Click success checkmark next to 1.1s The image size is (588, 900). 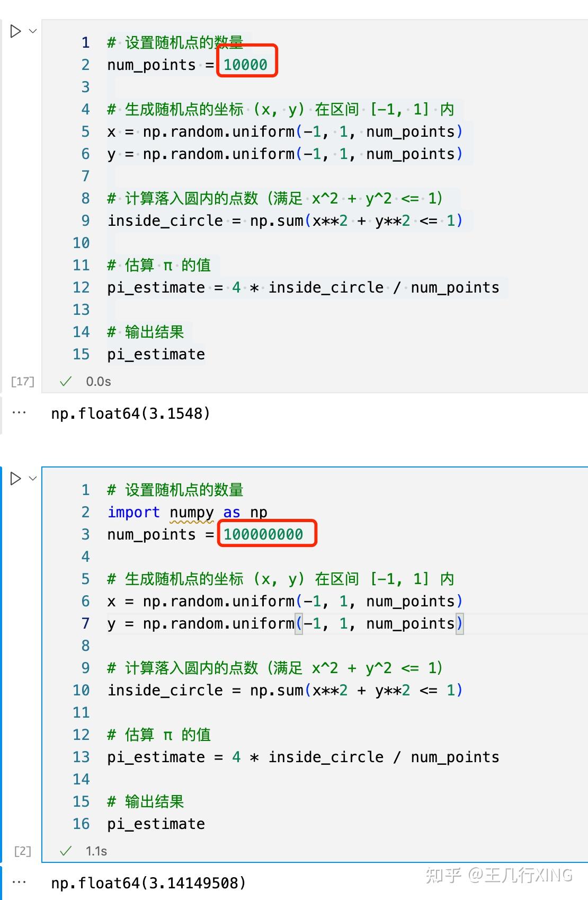pos(66,851)
